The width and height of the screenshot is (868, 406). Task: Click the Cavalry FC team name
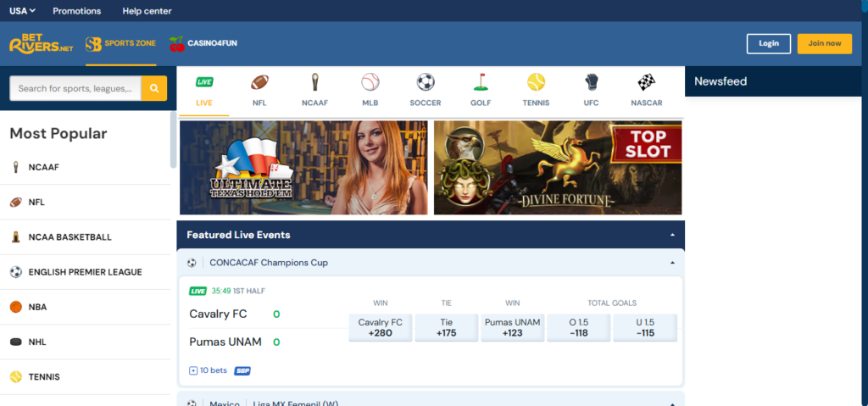(218, 314)
